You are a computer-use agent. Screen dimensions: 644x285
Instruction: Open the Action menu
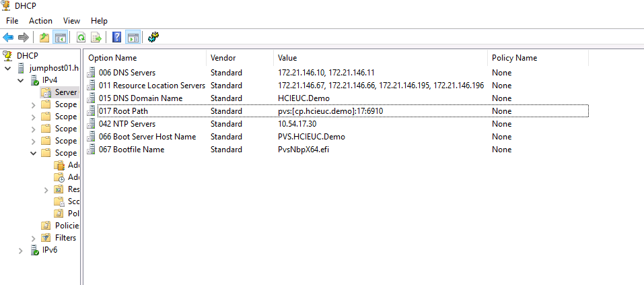pos(40,21)
